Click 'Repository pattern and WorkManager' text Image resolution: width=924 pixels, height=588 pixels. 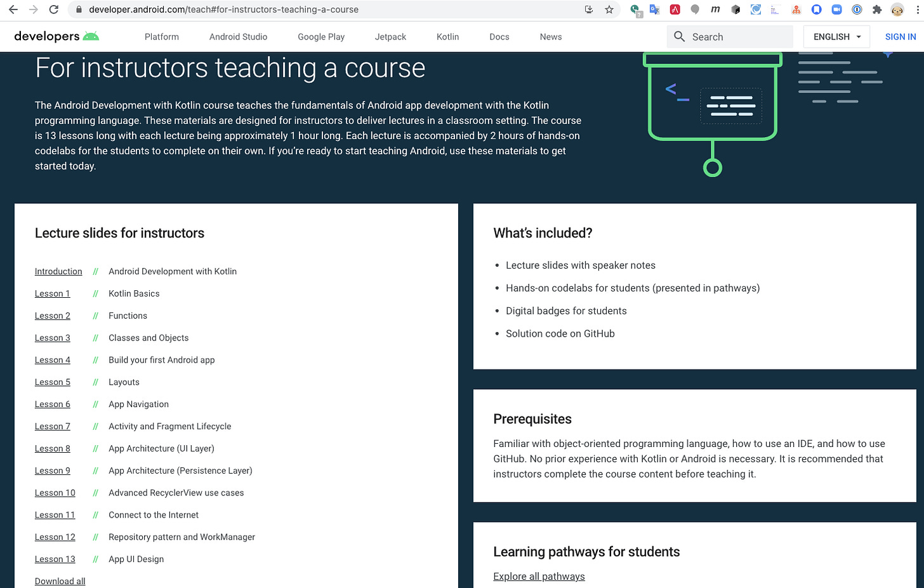click(181, 537)
